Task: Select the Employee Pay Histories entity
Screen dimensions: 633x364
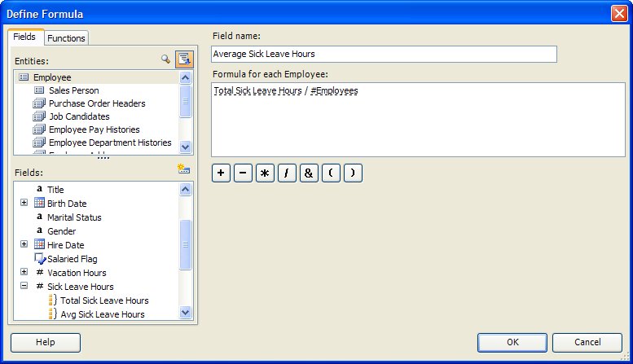Action: [94, 129]
